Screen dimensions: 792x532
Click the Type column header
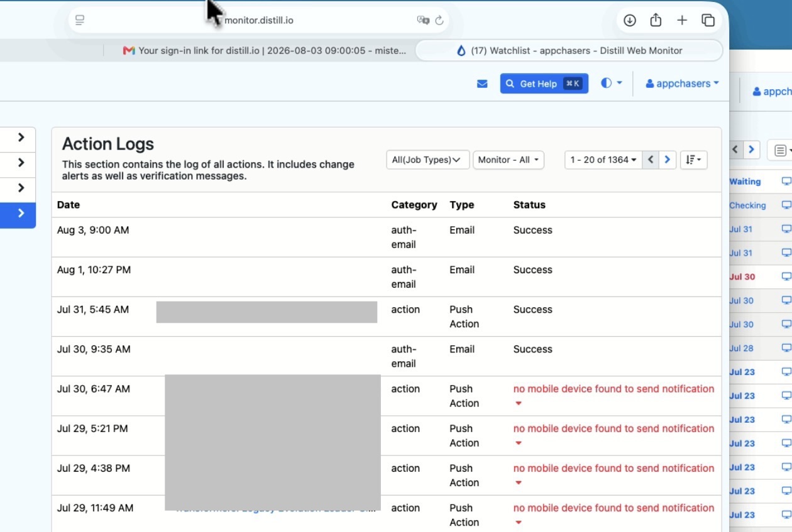point(462,205)
